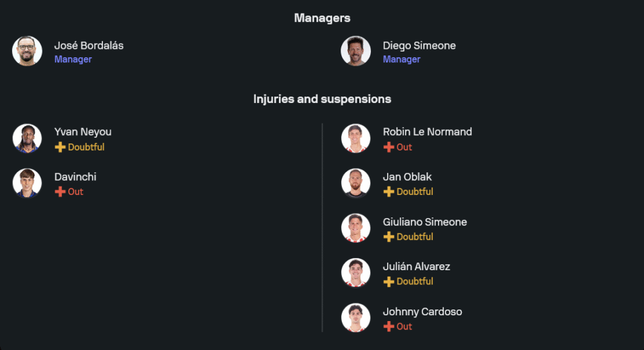Open Johnny Cardoso player profile name
This screenshot has width=644, height=350.
click(422, 311)
